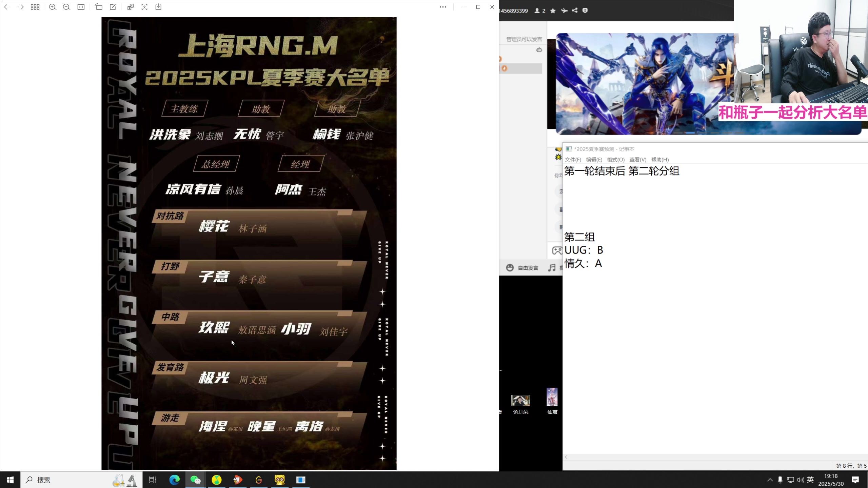Edit the image with pencil icon

tap(113, 7)
